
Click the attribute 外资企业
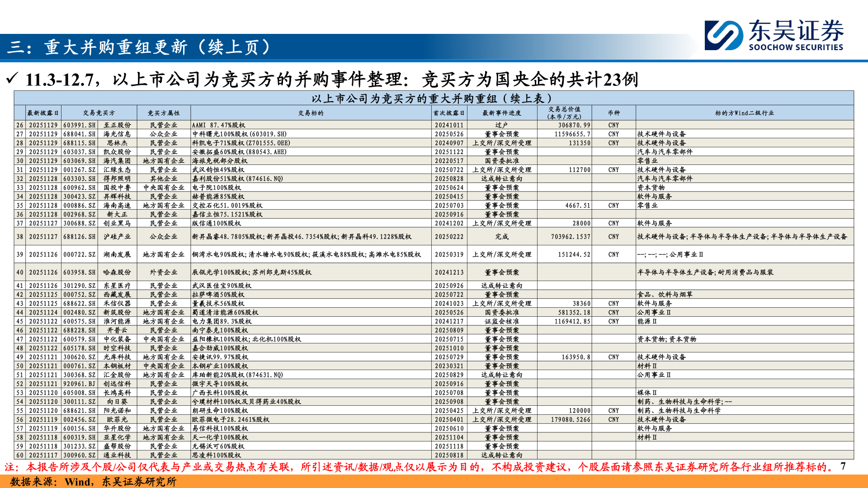pos(164,272)
